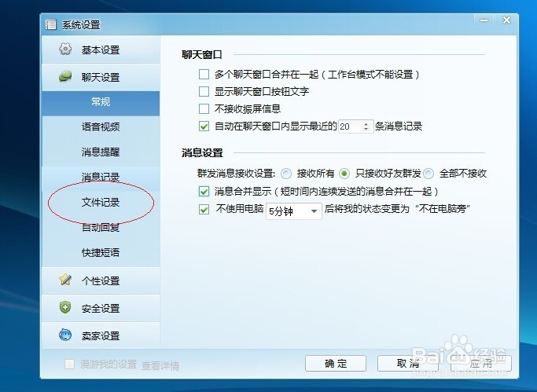Minimize the 系统设置 window

484,20
